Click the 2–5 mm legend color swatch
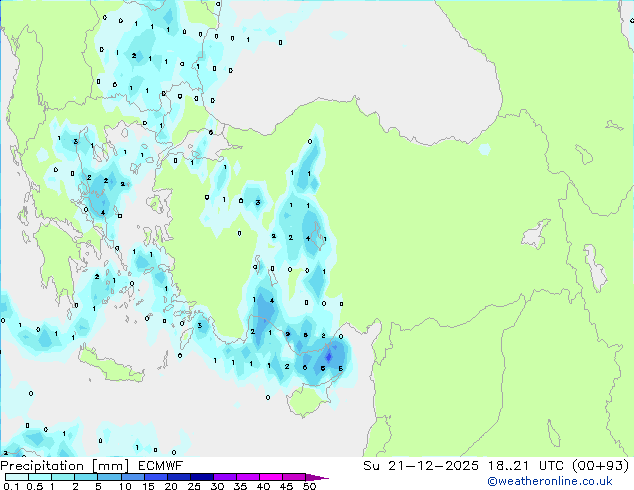The height and width of the screenshot is (490, 634). pos(86,477)
